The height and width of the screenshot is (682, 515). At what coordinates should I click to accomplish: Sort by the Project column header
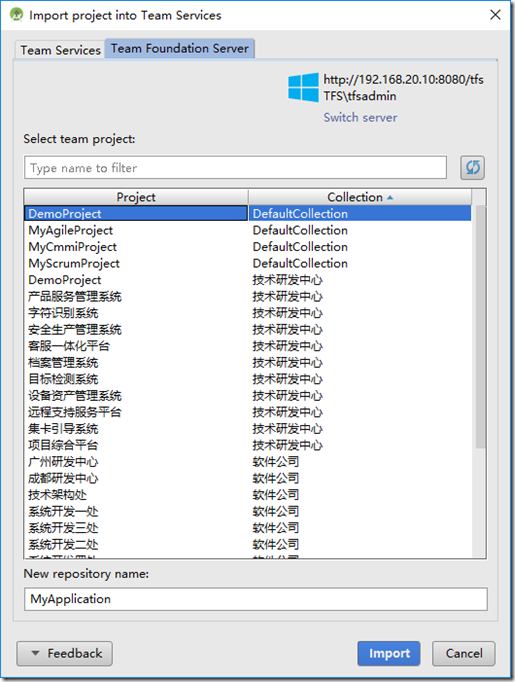tap(136, 197)
